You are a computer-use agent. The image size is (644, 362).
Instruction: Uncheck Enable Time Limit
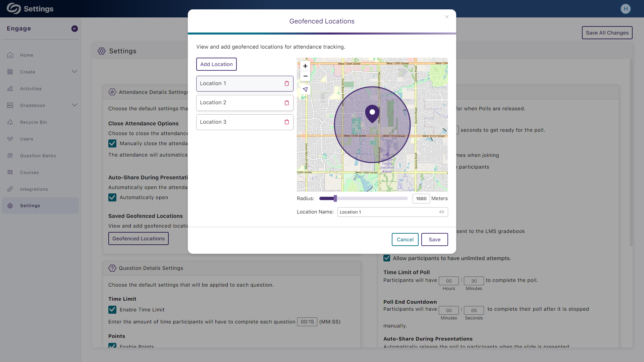(112, 309)
